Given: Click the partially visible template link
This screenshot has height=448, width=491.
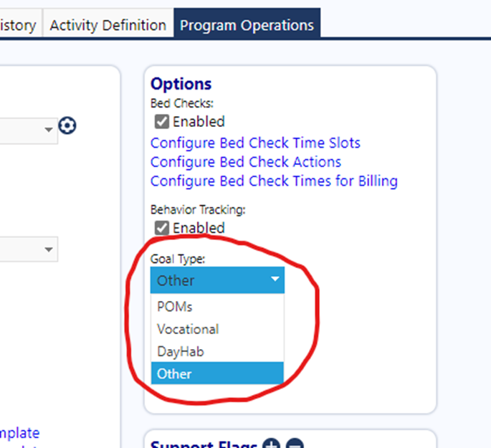Looking at the screenshot, I should pos(19,433).
